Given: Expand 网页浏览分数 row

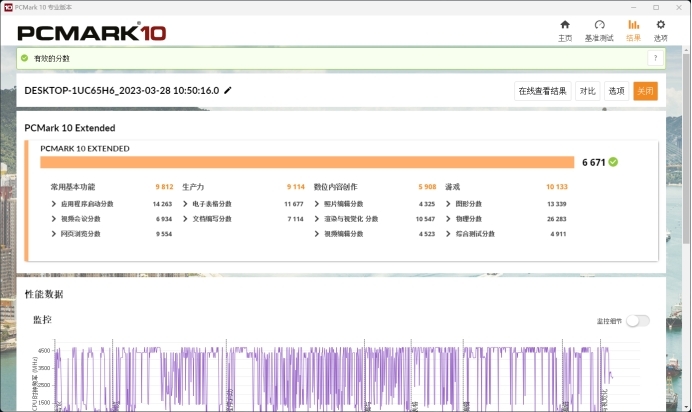Looking at the screenshot, I should (x=54, y=234).
